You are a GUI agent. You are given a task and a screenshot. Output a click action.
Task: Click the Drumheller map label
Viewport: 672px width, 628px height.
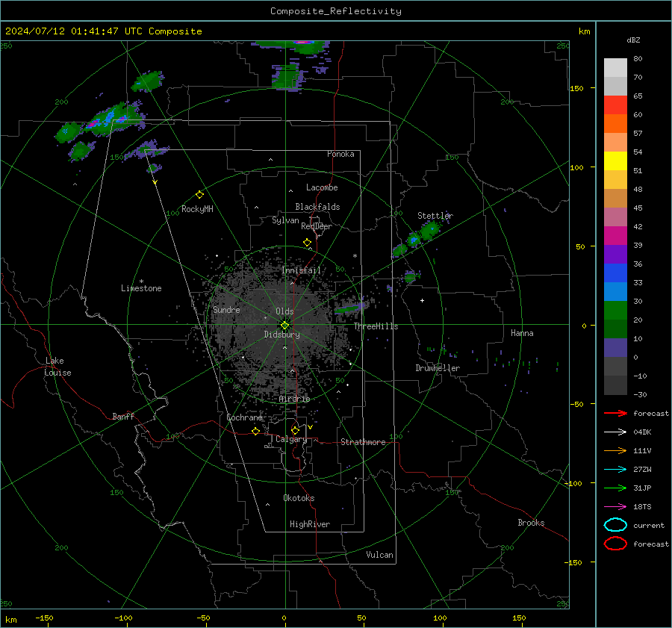pos(438,368)
